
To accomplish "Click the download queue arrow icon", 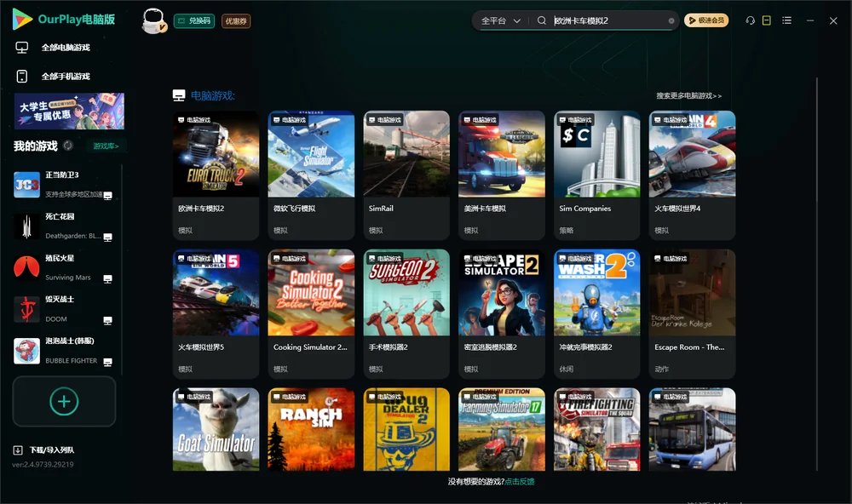I will click(18, 450).
